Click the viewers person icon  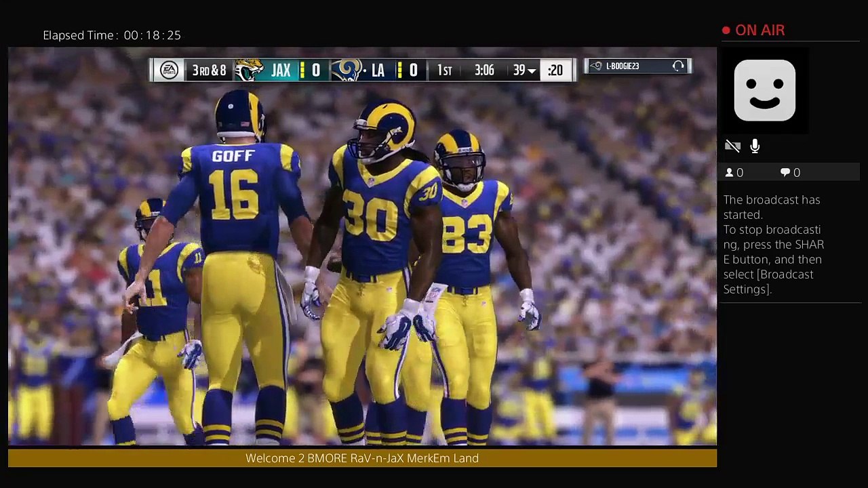(730, 173)
